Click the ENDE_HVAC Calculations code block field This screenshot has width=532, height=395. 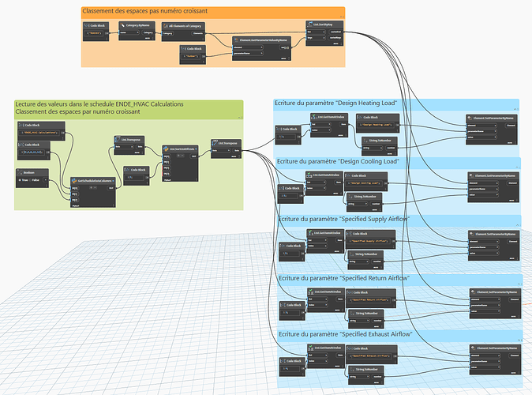(x=39, y=133)
